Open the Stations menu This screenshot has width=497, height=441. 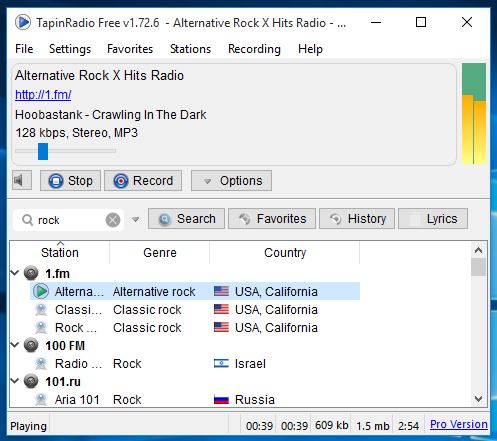pos(190,49)
